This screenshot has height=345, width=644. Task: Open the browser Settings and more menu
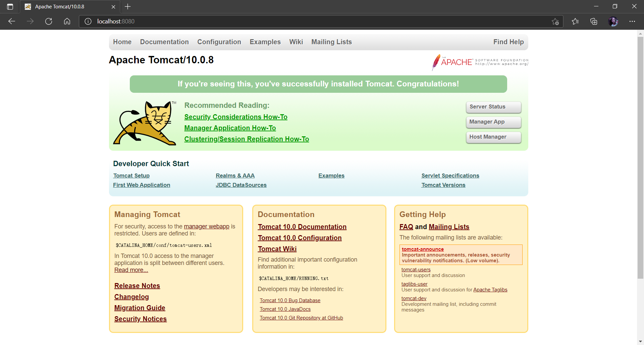pyautogui.click(x=632, y=21)
